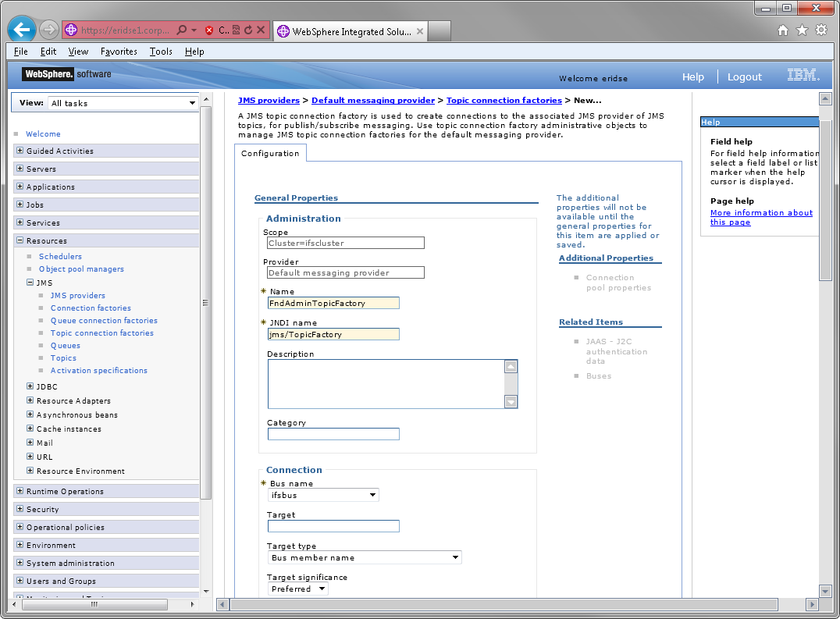Image resolution: width=840 pixels, height=619 pixels.
Task: Click Topic connection factories breadcrumb
Action: (x=504, y=100)
